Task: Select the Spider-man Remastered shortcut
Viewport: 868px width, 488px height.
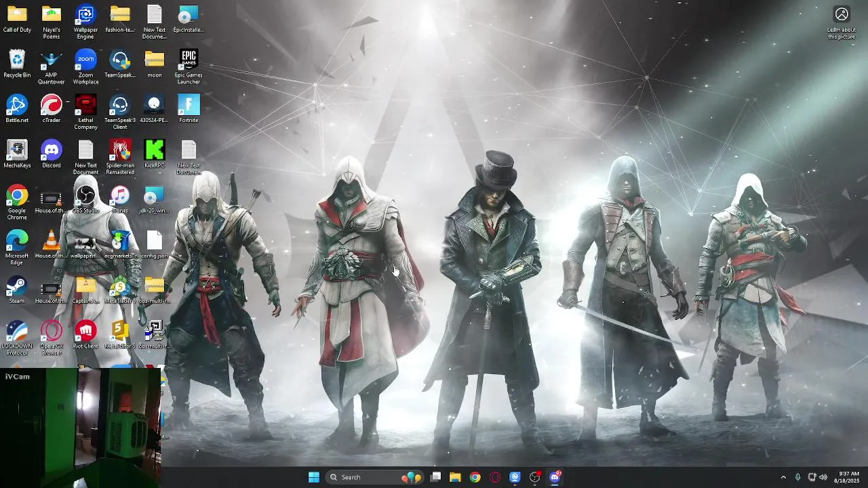Action: tap(120, 158)
